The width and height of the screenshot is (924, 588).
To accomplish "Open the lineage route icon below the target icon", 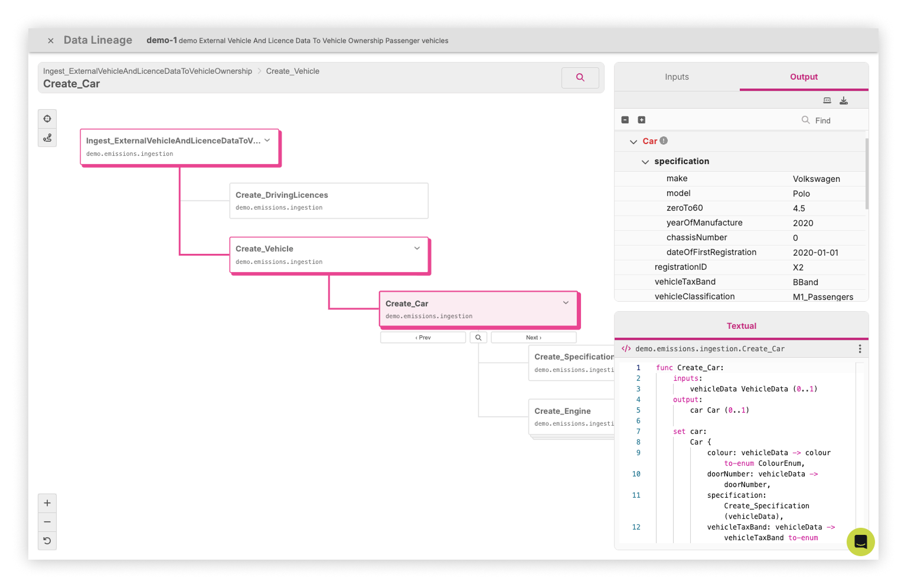I will click(47, 138).
